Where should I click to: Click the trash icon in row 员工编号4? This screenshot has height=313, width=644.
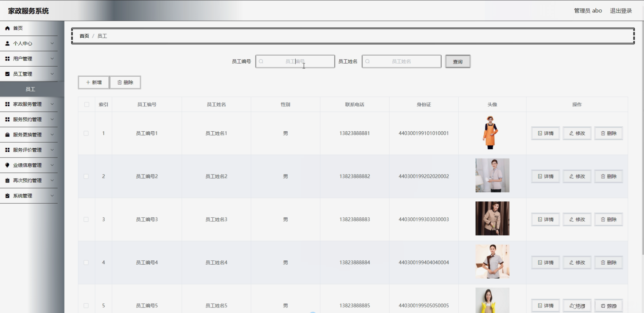pos(603,263)
